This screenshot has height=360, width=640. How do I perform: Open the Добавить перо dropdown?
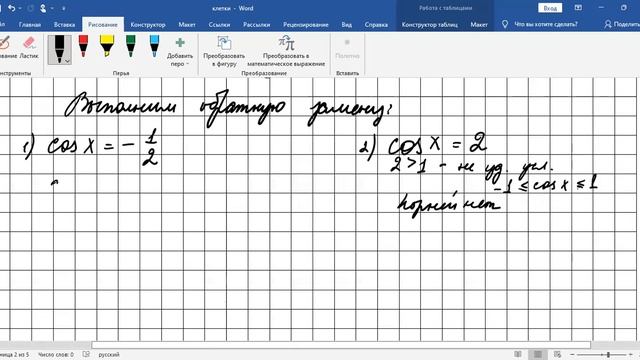pos(180,52)
